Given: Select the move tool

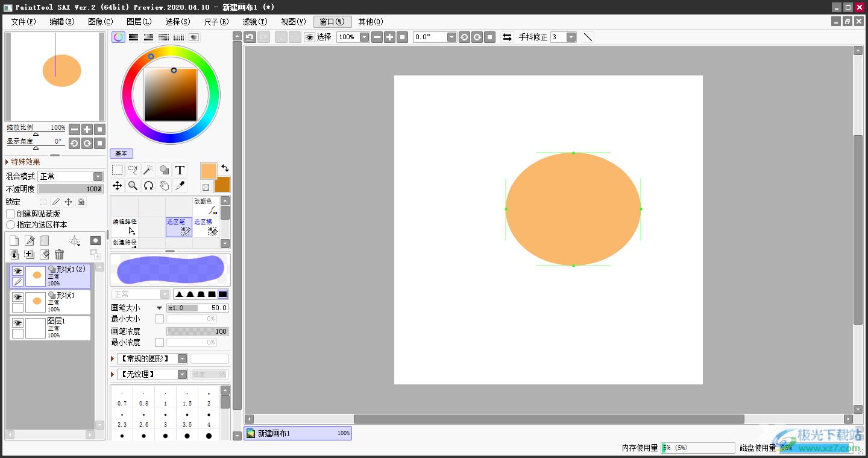Looking at the screenshot, I should 118,186.
